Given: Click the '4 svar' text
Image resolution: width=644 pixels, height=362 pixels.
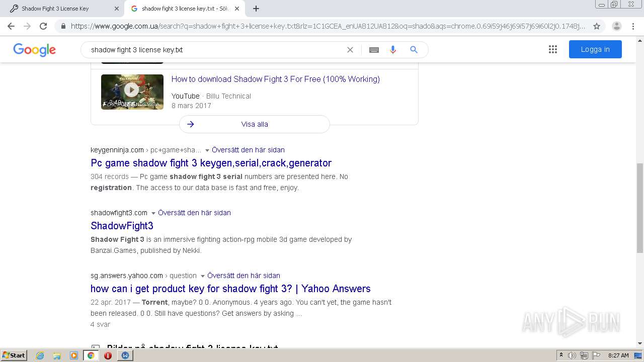Looking at the screenshot, I should (x=100, y=324).
